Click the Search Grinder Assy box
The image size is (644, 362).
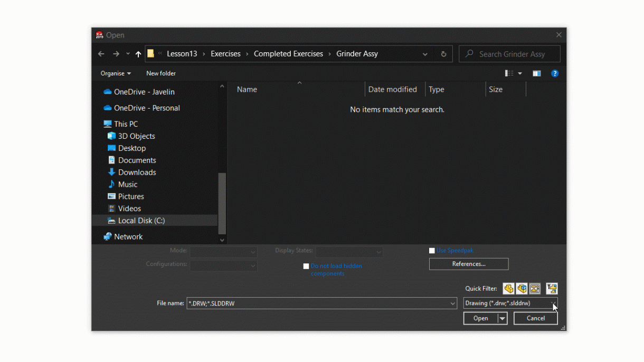pyautogui.click(x=509, y=54)
